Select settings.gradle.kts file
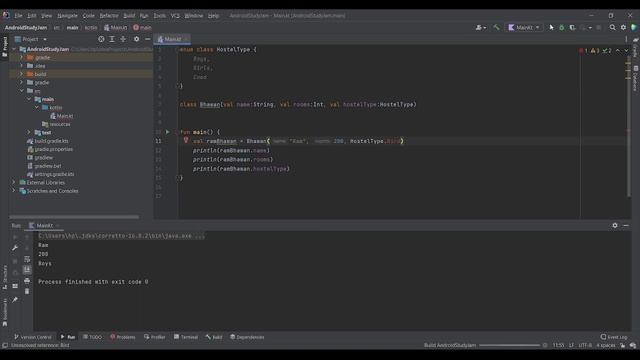This screenshot has height=360, width=640. coord(51,174)
